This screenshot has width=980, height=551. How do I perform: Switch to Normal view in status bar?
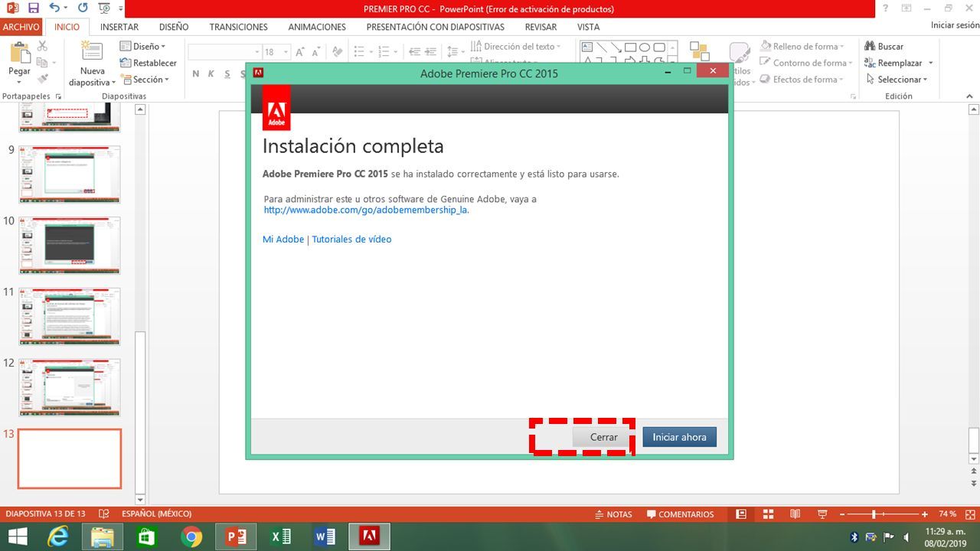pyautogui.click(x=740, y=514)
